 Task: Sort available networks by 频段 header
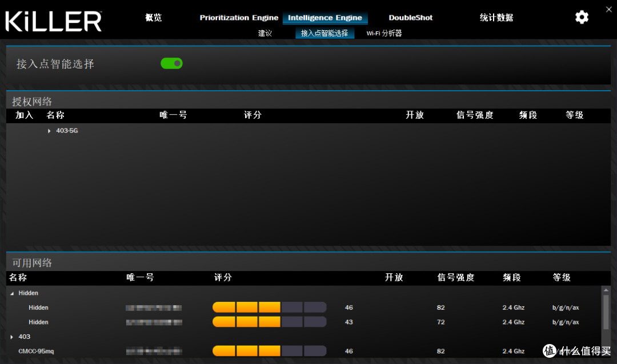click(512, 277)
